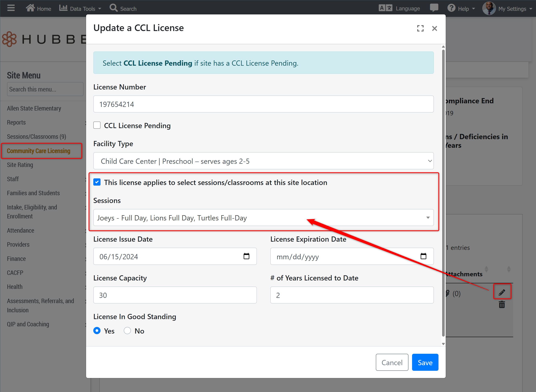Open Site Rating in the site menu

tap(20, 165)
